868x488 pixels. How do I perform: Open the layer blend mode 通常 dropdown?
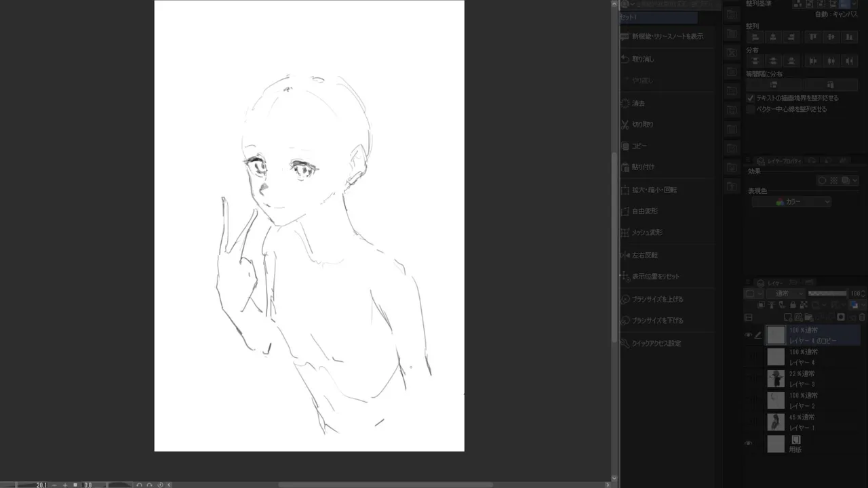(x=785, y=293)
